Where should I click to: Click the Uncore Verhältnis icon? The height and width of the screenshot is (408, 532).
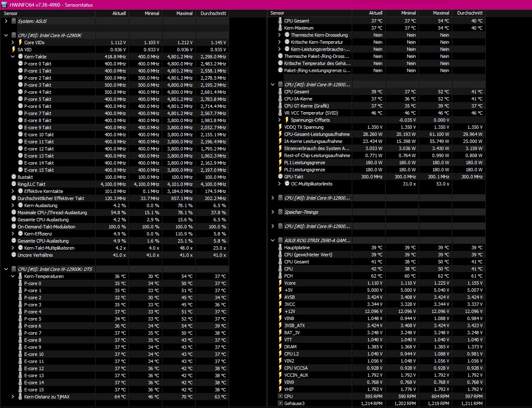point(14,255)
